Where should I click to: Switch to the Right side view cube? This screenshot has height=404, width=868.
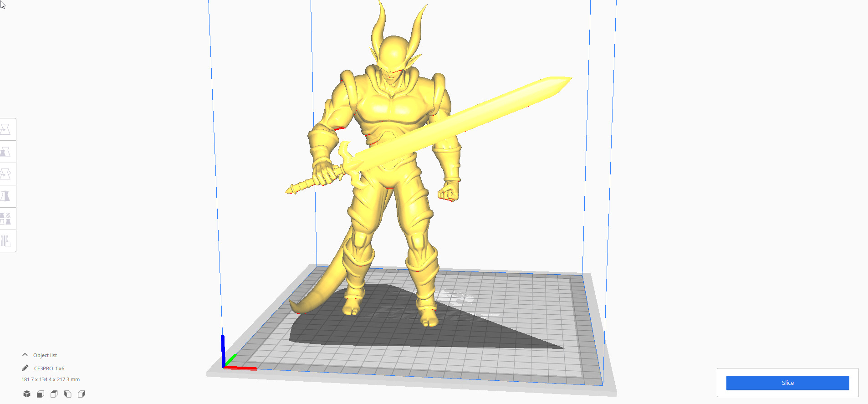coord(82,394)
